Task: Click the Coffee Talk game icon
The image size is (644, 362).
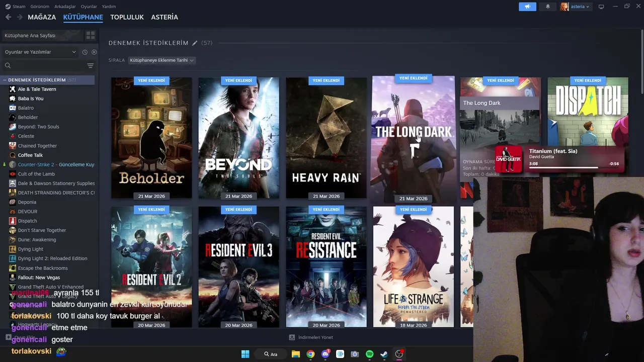Action: pos(13,155)
